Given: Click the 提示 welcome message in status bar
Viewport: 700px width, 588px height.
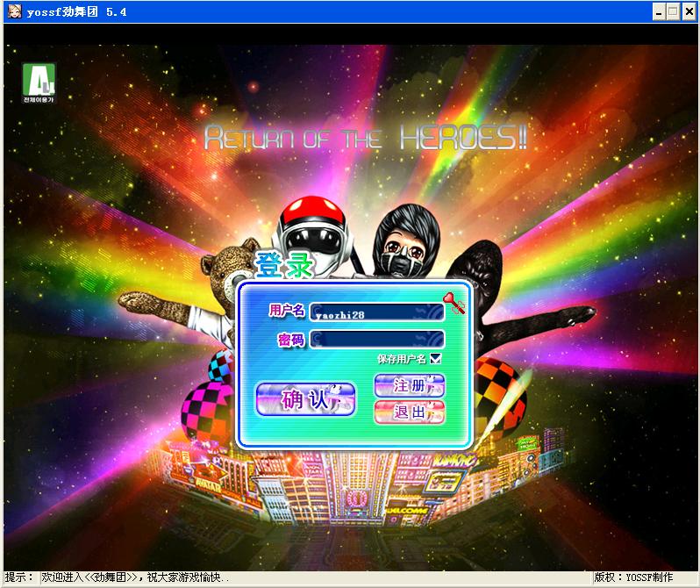Looking at the screenshot, I should 118,577.
